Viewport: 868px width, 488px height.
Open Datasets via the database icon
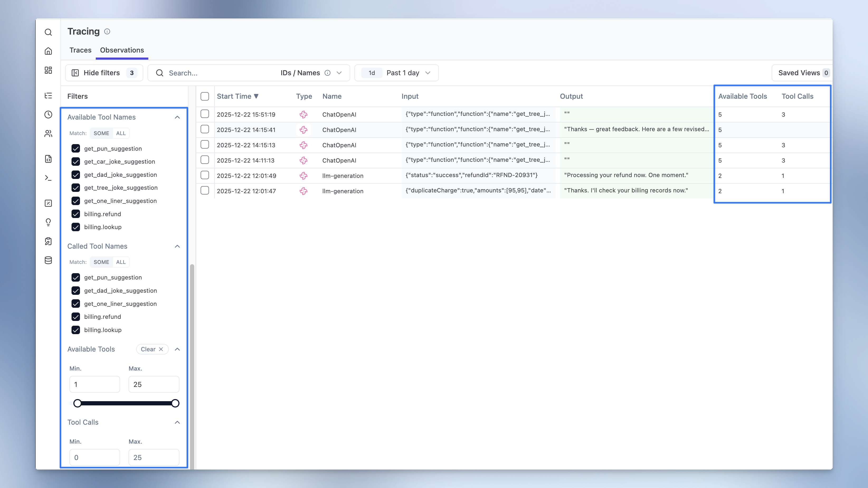[x=48, y=260]
